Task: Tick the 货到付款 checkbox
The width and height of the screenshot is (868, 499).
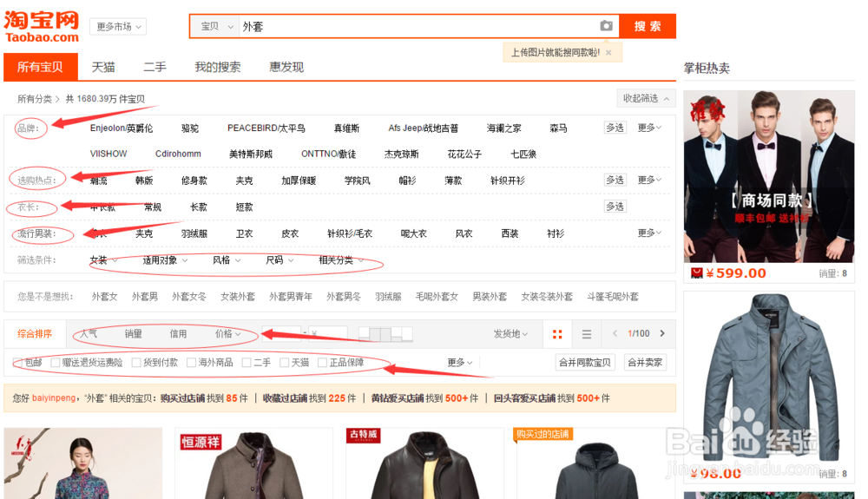Action: (x=136, y=363)
